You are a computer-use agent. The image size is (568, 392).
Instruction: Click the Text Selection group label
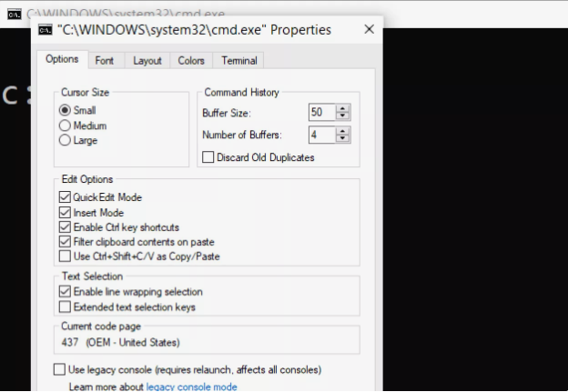tap(92, 276)
